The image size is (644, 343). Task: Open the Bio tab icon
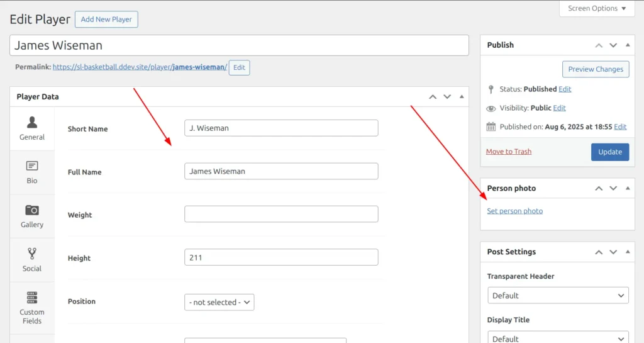tap(32, 166)
